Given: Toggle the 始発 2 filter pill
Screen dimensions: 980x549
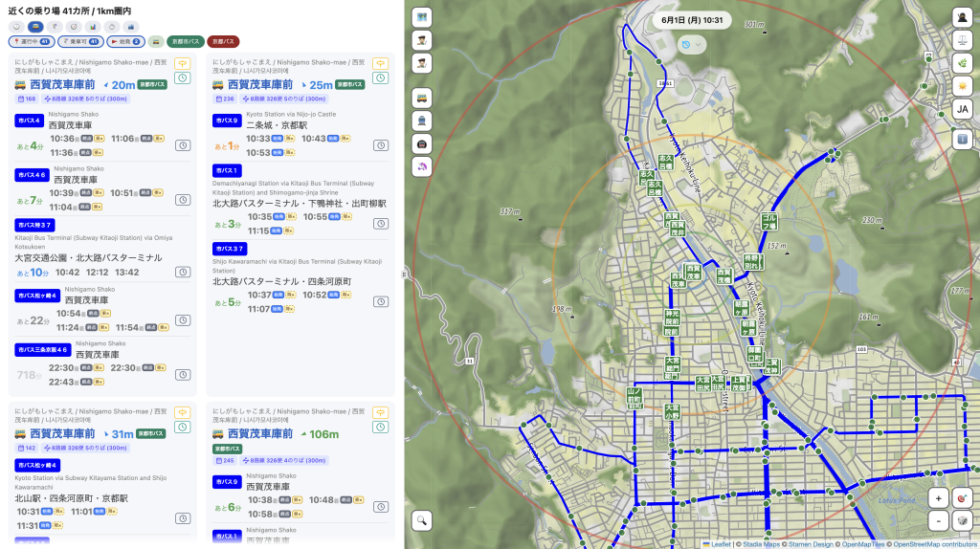Looking at the screenshot, I should point(125,42).
